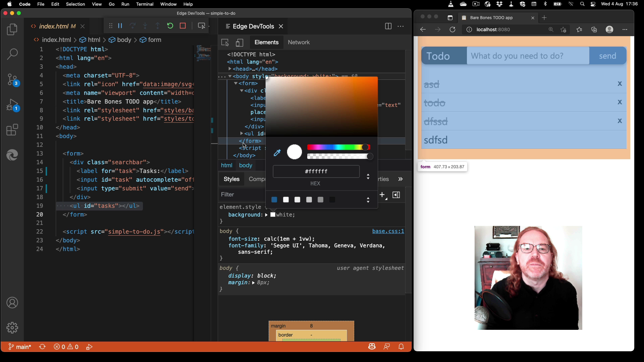Open the Accounts icon in activity bar
The image size is (644, 362).
(12, 303)
